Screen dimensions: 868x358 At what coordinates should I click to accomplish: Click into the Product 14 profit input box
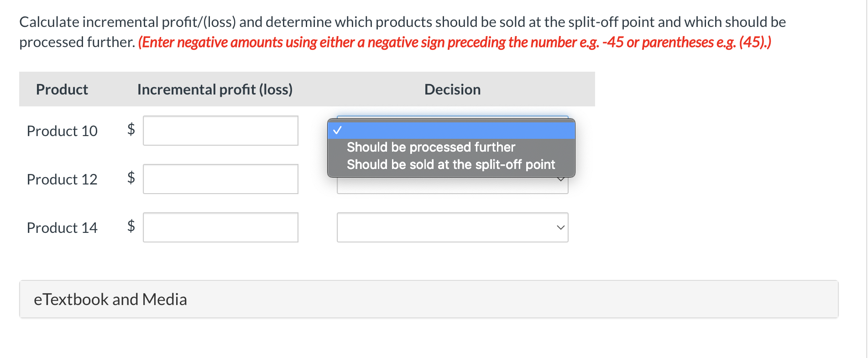coord(220,227)
